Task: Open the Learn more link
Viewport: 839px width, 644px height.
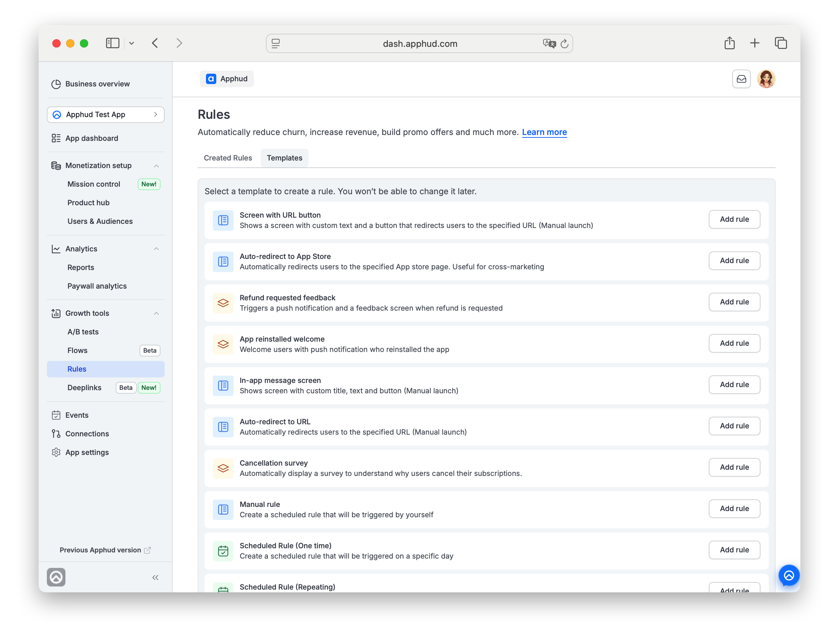Action: (544, 132)
